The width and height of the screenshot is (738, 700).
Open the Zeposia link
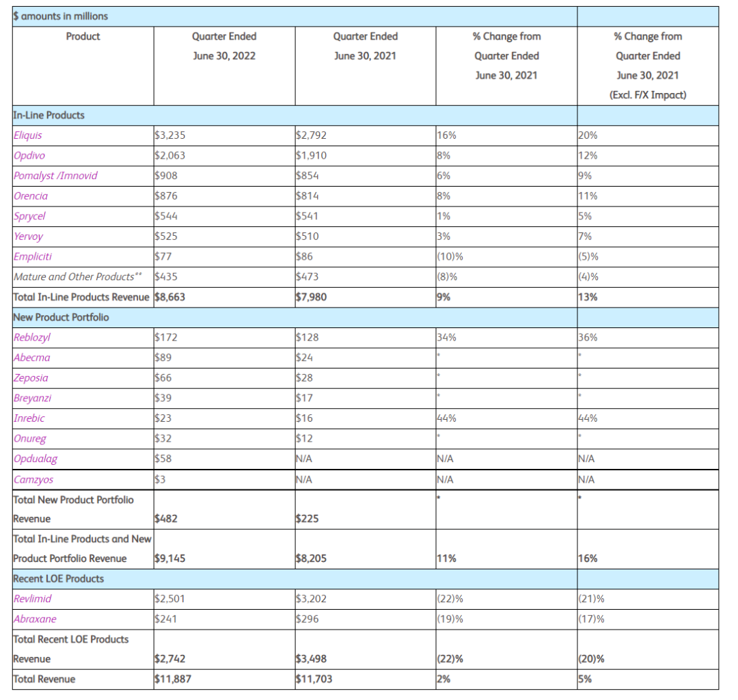point(31,378)
